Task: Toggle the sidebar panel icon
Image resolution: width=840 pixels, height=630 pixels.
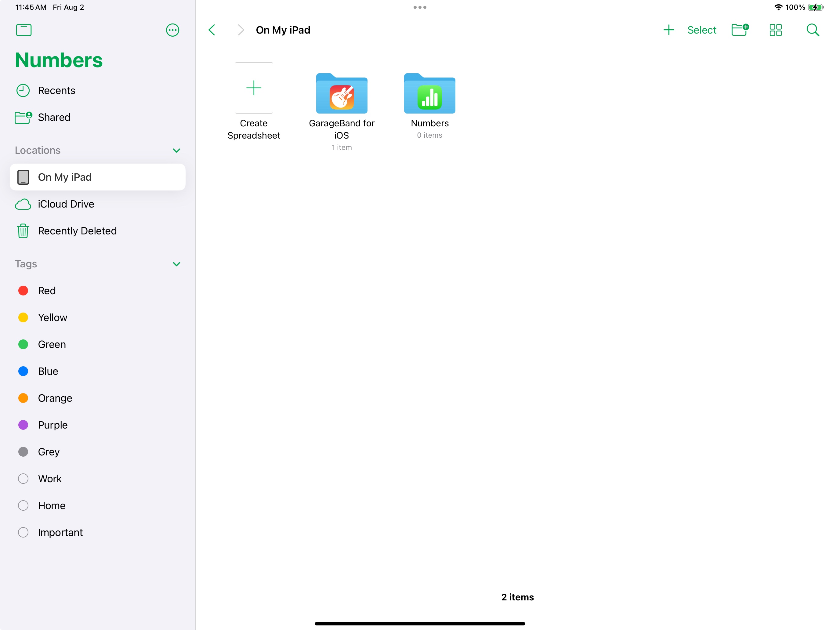Action: [x=24, y=30]
